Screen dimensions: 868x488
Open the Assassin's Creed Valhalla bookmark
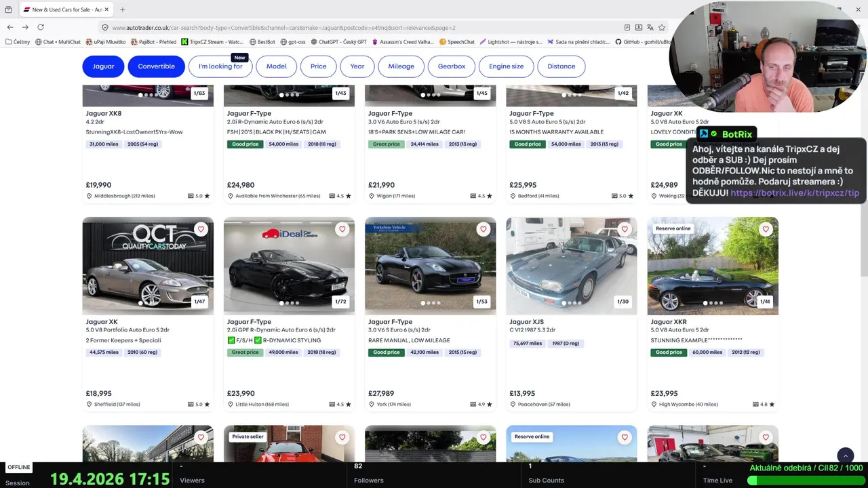click(x=403, y=42)
